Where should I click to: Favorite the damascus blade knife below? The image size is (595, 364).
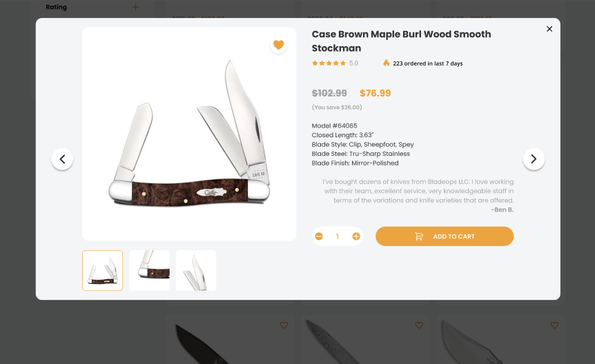coord(419,325)
